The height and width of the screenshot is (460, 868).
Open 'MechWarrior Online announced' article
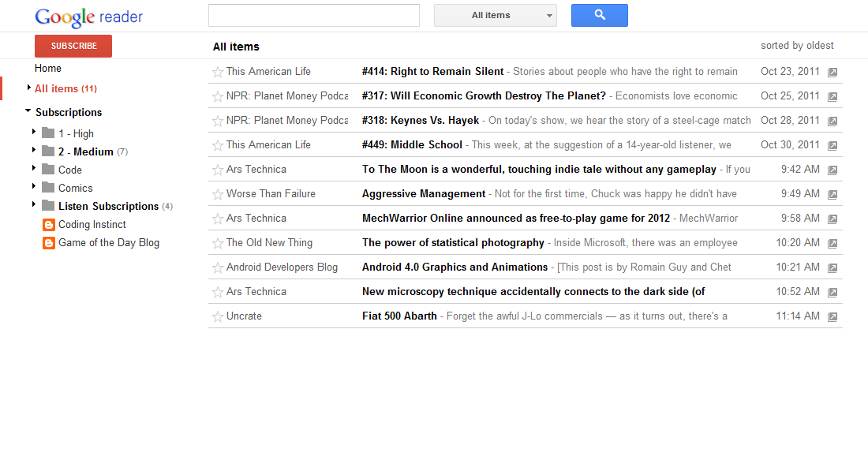(x=516, y=218)
